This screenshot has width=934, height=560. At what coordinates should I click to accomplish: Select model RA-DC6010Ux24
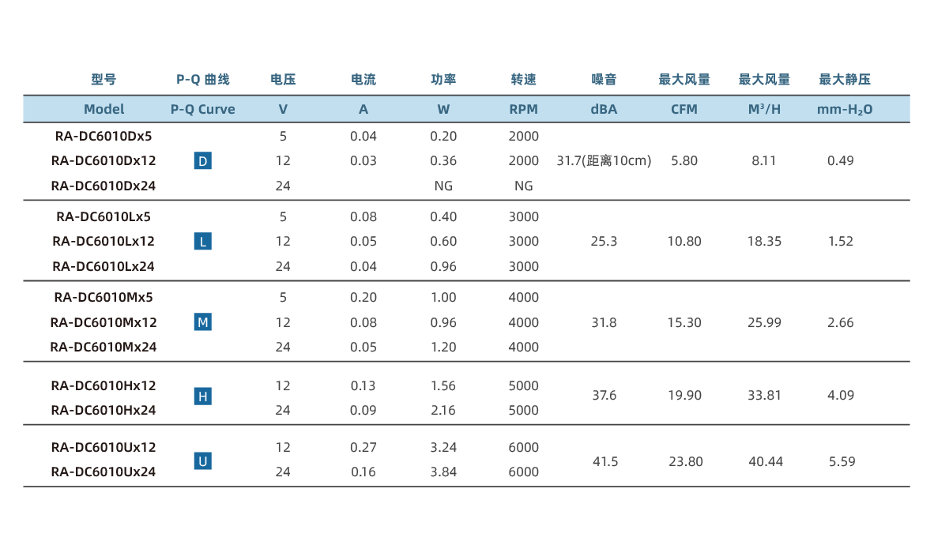(104, 472)
